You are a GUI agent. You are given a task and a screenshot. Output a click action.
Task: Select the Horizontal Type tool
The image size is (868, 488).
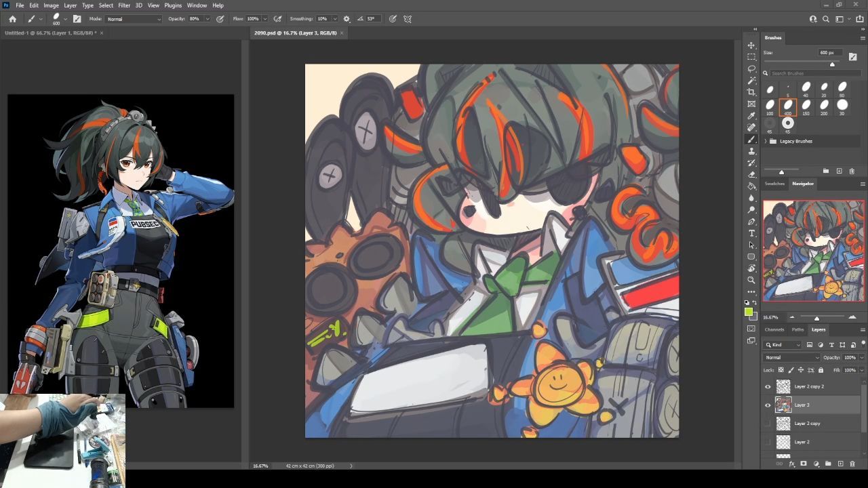point(751,233)
